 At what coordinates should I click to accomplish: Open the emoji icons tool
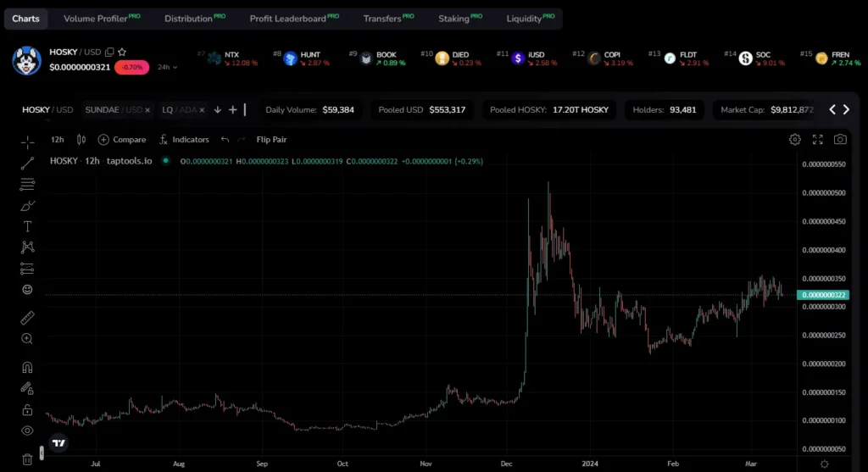pyautogui.click(x=27, y=290)
